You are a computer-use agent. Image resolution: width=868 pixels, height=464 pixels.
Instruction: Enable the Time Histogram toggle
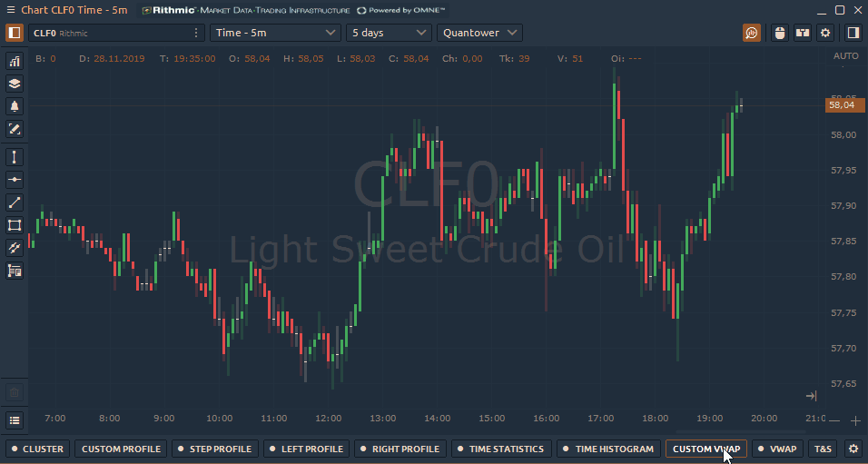tap(608, 449)
